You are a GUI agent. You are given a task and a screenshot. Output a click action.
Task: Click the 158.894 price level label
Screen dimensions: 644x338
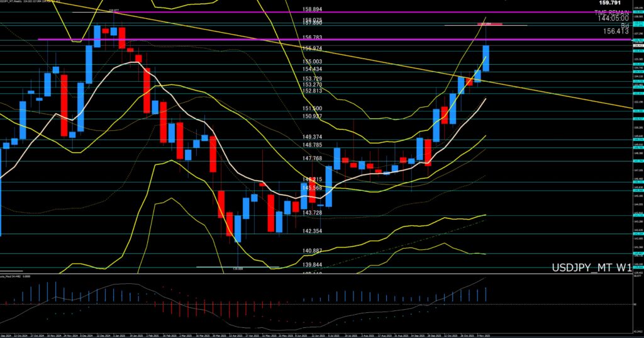point(313,9)
